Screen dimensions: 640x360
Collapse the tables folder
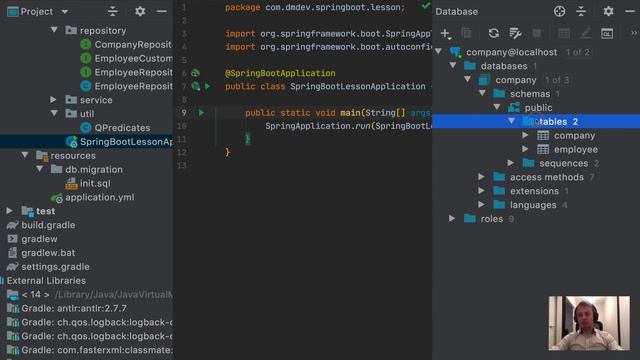(x=511, y=121)
